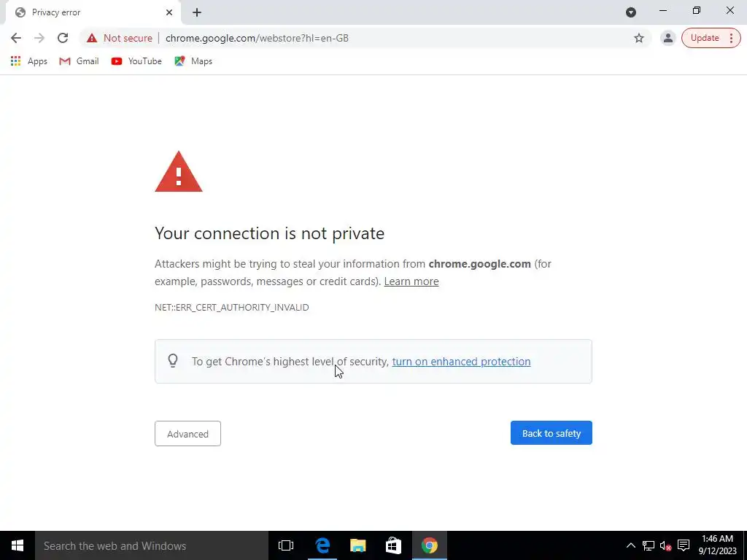Click the browser forward arrow
The width and height of the screenshot is (747, 560).
(39, 38)
